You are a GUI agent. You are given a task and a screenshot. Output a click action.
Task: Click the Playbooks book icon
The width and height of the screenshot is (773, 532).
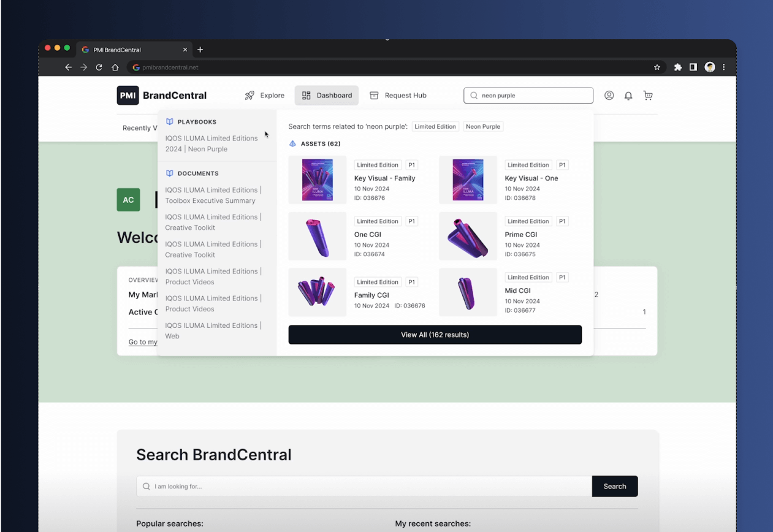170,122
